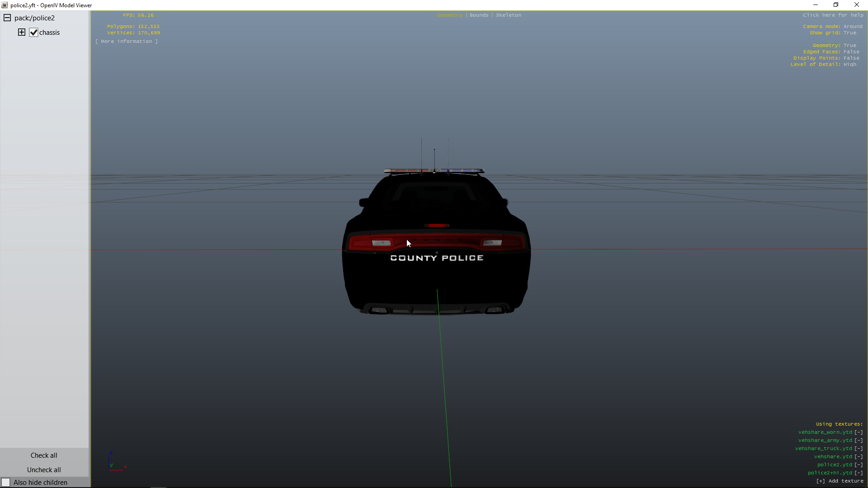Switch to the Skeleton view tab
Viewport: 868px width, 488px height.
click(508, 15)
